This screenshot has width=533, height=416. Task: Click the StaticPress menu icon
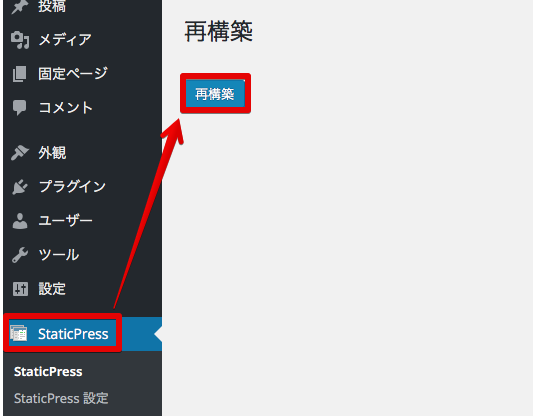19,334
